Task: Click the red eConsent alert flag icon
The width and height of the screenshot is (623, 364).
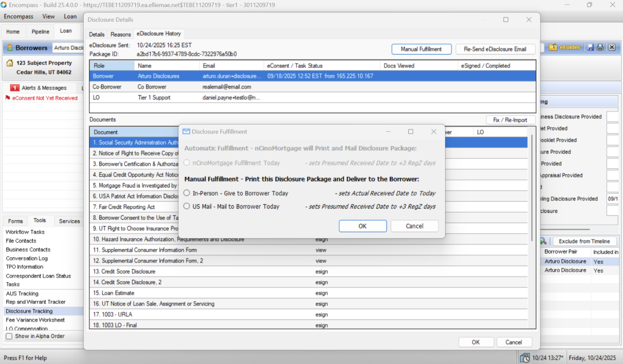Action: tap(8, 98)
